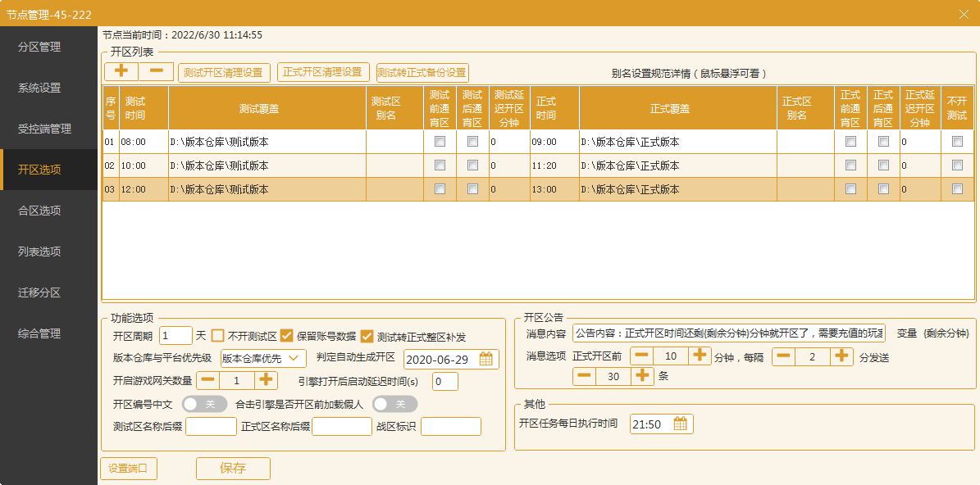Click the 保存 button
980x485 pixels.
coord(233,469)
